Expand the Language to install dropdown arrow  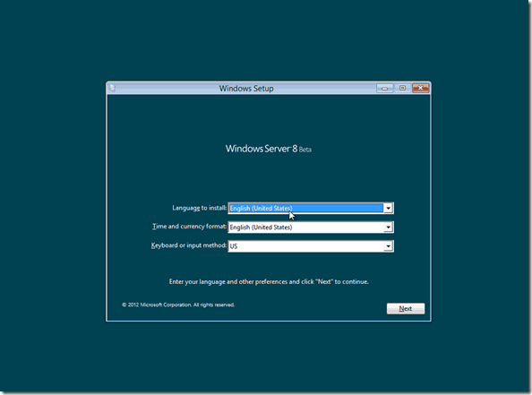[x=388, y=208]
